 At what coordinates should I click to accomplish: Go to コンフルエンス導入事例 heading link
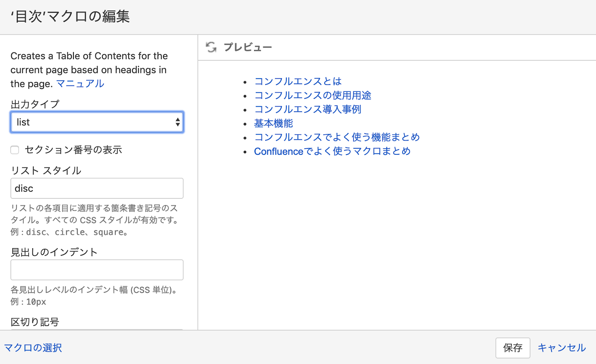coord(308,109)
